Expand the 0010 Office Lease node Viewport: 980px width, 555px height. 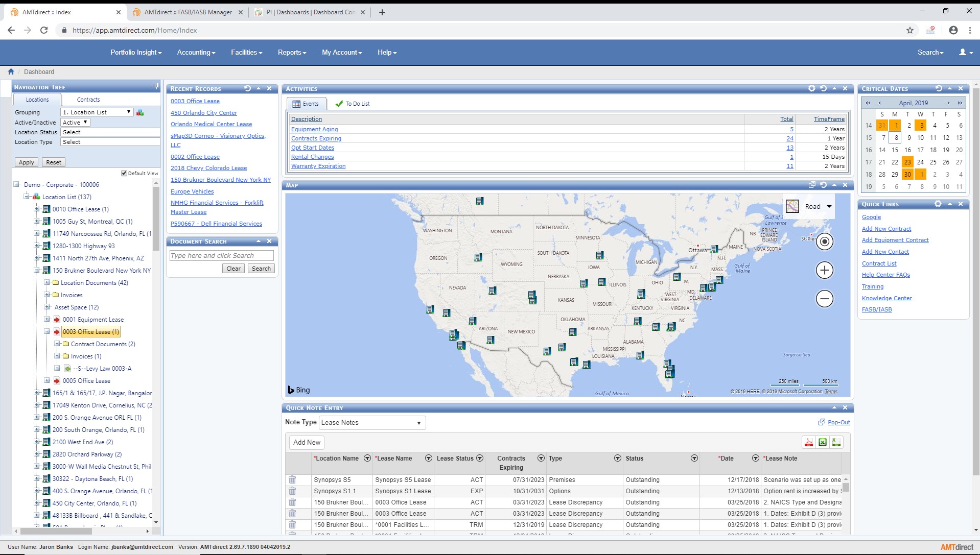coord(37,209)
